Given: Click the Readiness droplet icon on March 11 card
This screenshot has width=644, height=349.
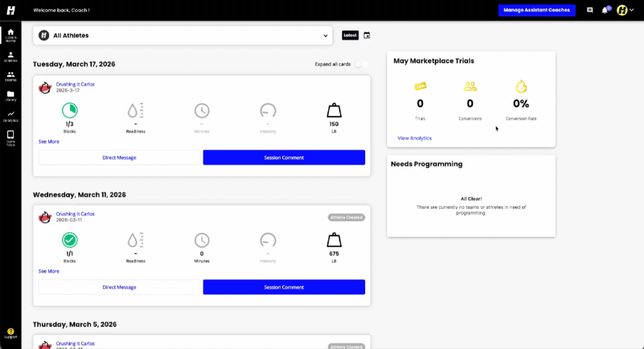Looking at the screenshot, I should 135,240.
